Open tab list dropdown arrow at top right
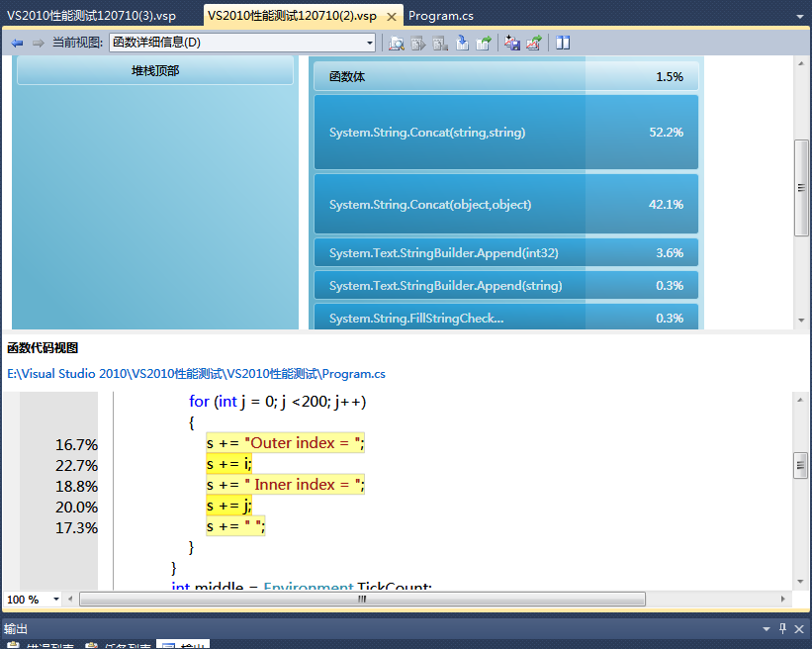Viewport: 812px width, 649px height. 800,17
